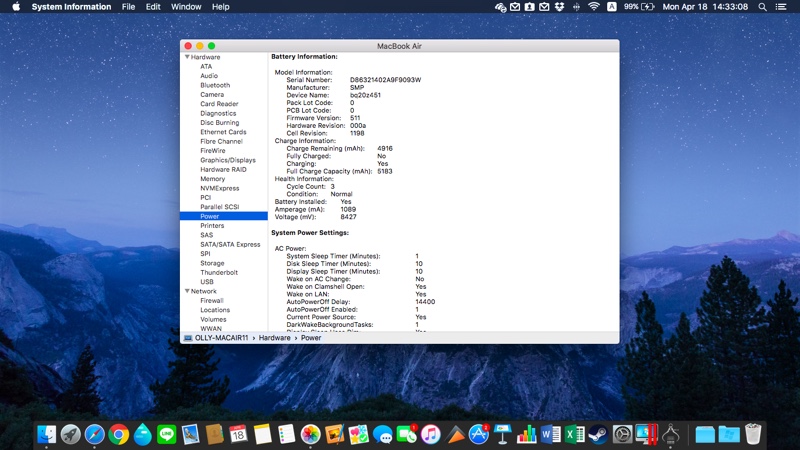Select Storage in the sidebar
Viewport: 800px width, 450px height.
coord(212,263)
